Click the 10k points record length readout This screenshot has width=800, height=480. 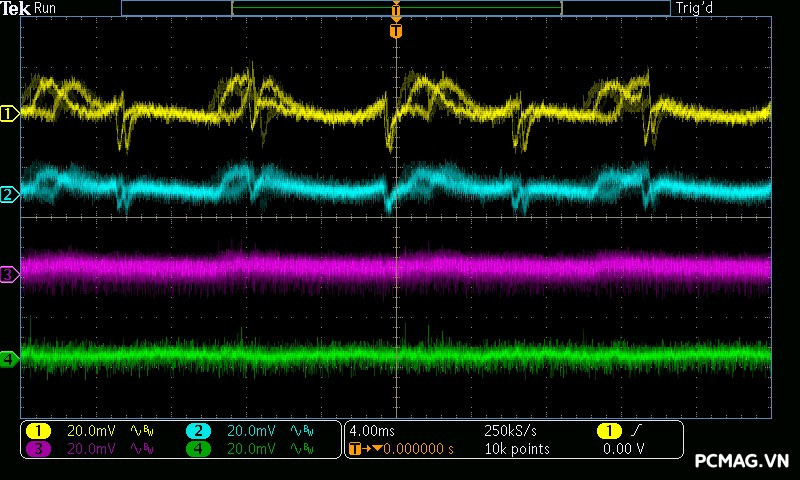tap(516, 449)
